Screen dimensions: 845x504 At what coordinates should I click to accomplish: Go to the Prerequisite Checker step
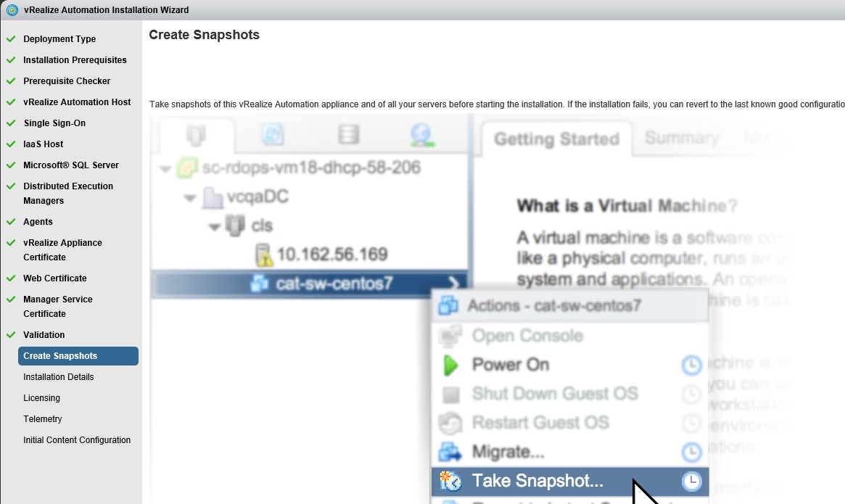pyautogui.click(x=67, y=80)
